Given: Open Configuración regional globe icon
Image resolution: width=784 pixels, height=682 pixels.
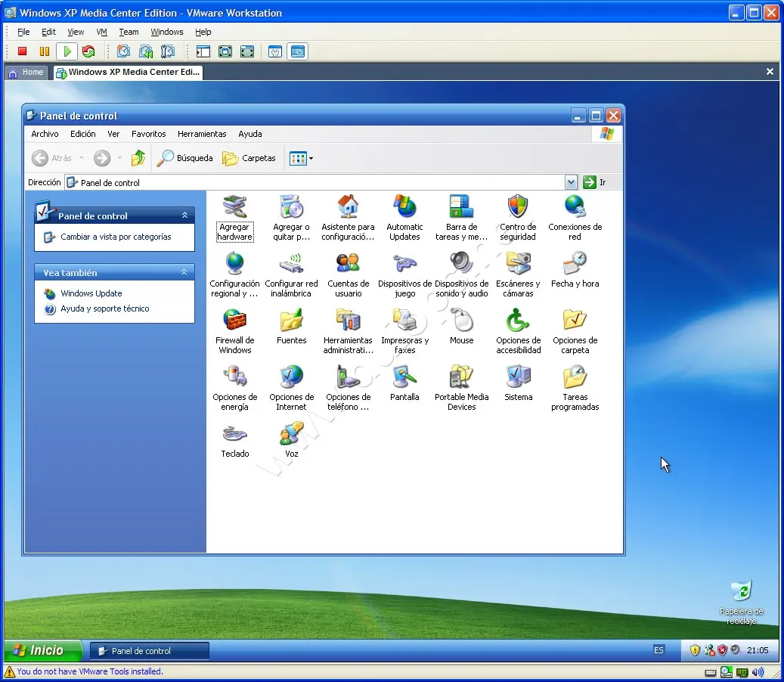Looking at the screenshot, I should pos(234,263).
